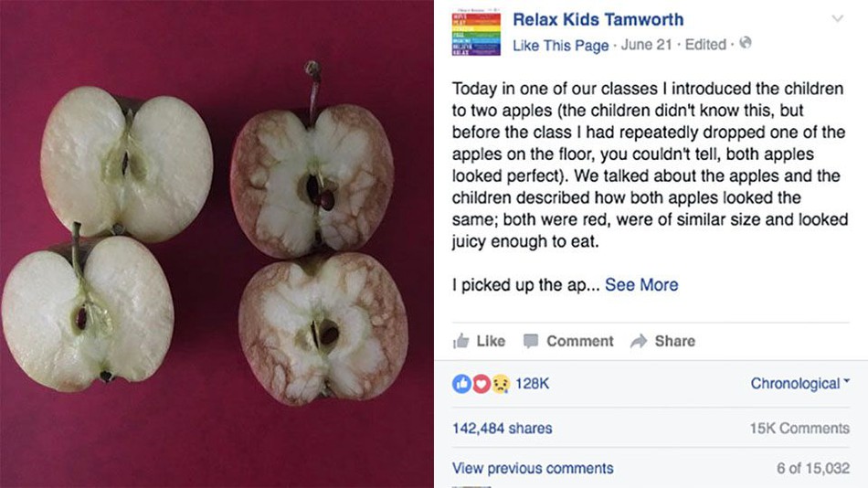Viewport: 868px width, 488px height.
Task: Click the Like This Page link
Action: pyautogui.click(x=560, y=46)
